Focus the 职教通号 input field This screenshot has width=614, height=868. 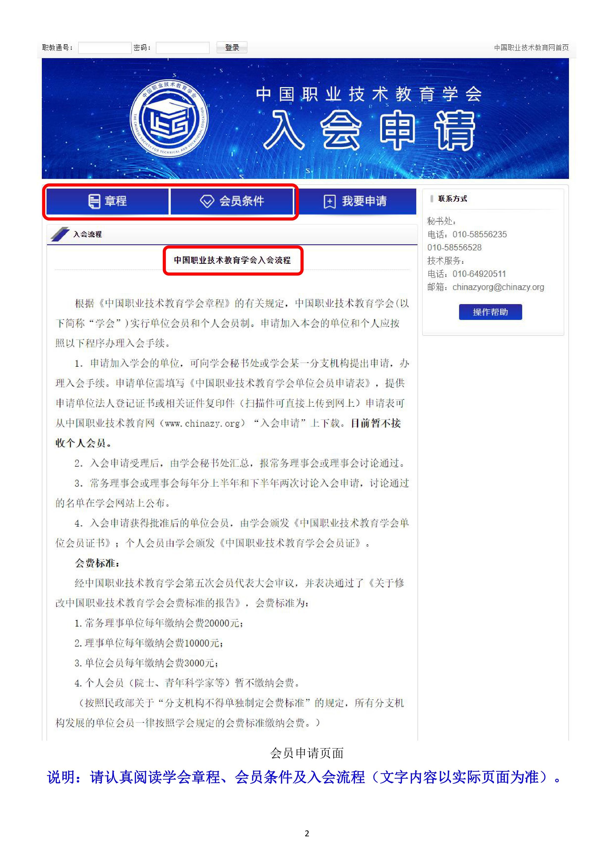[105, 48]
